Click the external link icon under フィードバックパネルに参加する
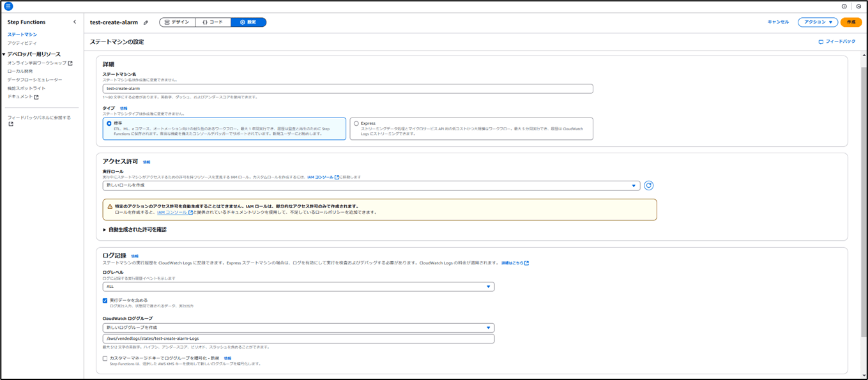Image resolution: width=868 pixels, height=380 pixels. tap(11, 124)
